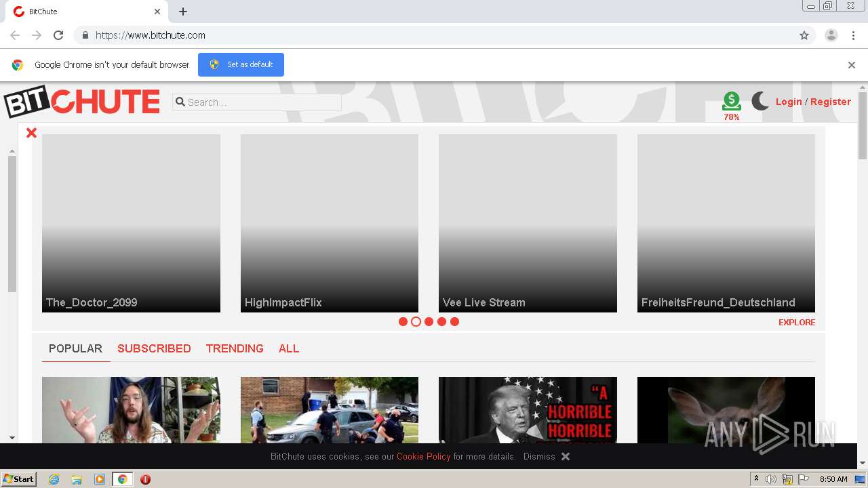Screen dimensions: 868x488
Task: Click the network tray icon
Action: (x=787, y=479)
